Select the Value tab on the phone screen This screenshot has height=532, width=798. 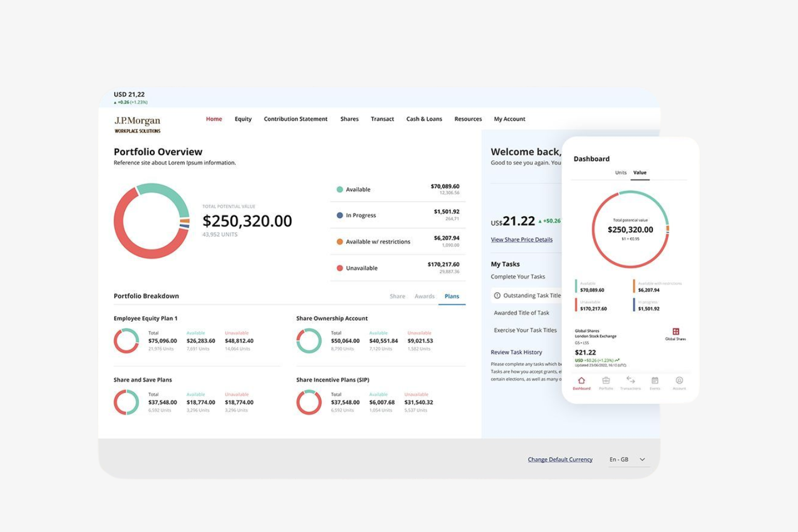[640, 172]
